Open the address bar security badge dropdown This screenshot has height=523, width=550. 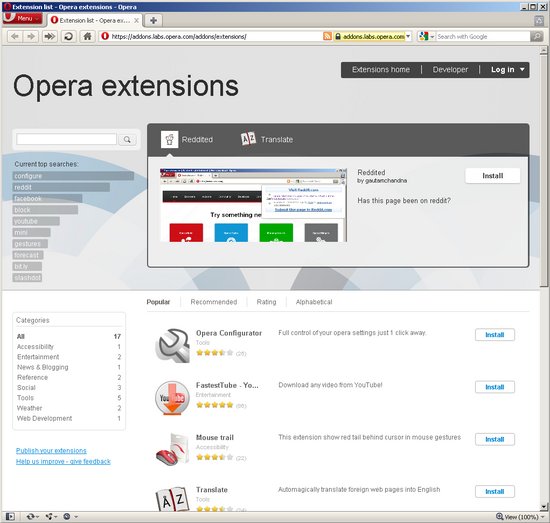[372, 36]
